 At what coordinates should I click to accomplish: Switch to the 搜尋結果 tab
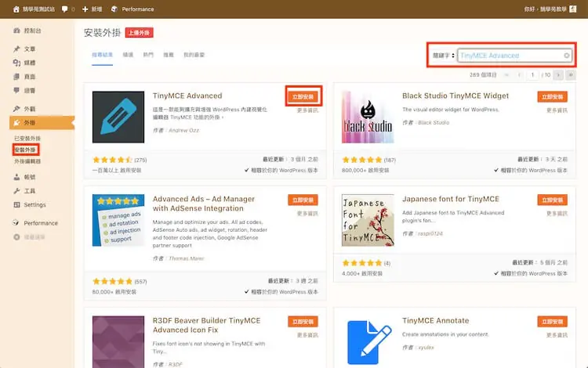coord(103,55)
